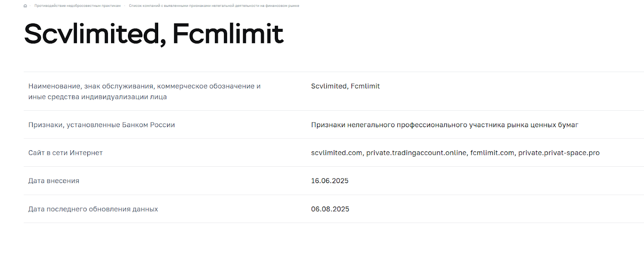
Task: Click the fcmlimit.com site address
Action: 492,153
